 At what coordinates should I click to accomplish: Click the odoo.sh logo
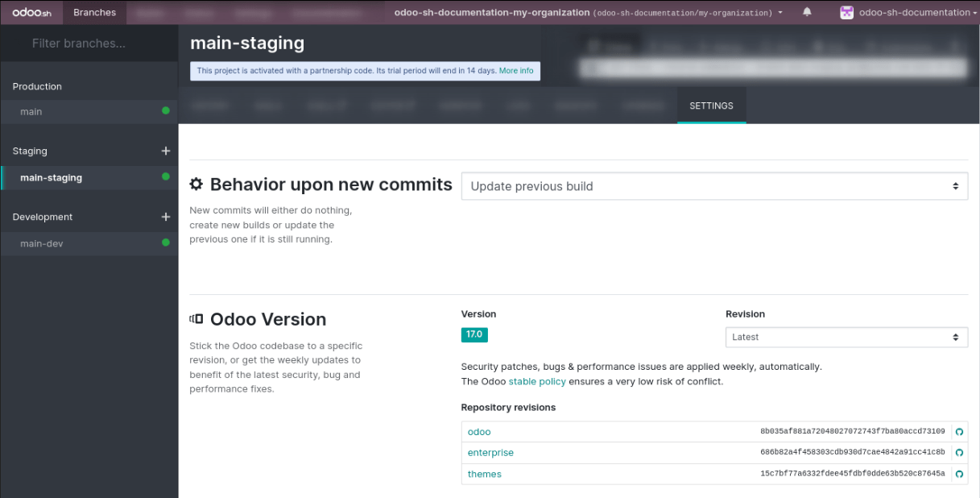[31, 12]
